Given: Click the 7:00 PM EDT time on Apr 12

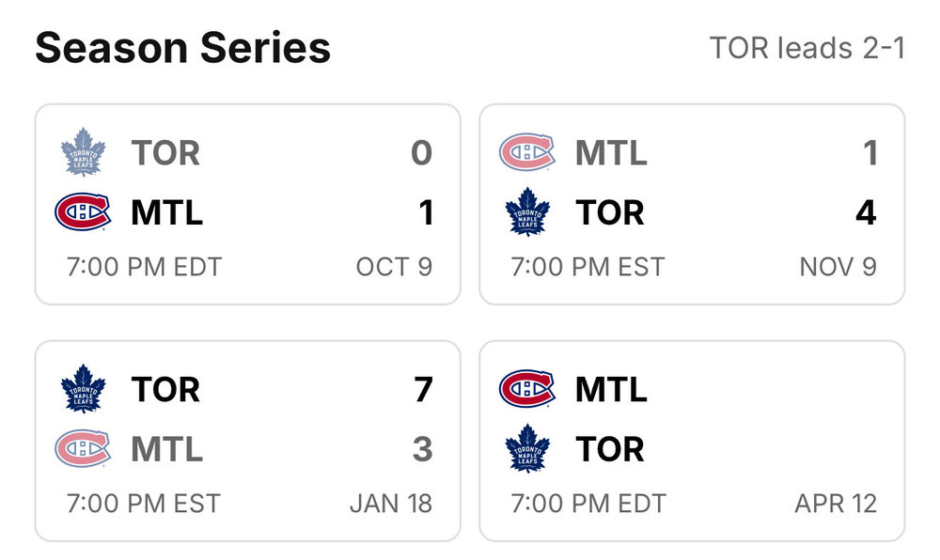Looking at the screenshot, I should click(588, 504).
